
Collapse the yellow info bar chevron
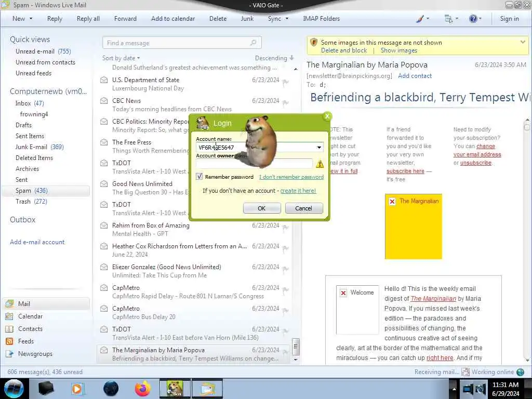tap(523, 42)
